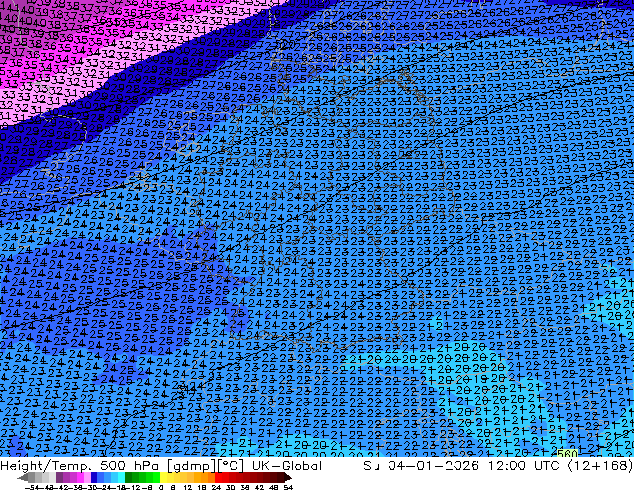Click the grey left arrow end of the temperature scale

click(23, 478)
